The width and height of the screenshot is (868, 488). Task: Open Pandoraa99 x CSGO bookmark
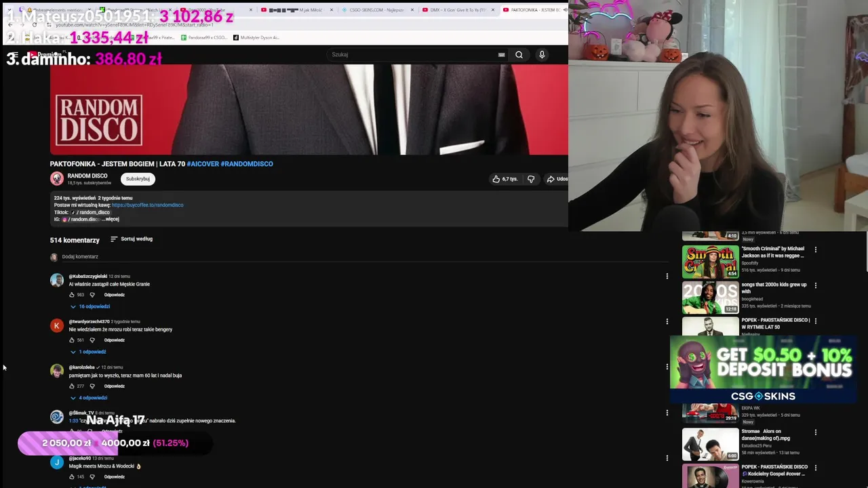coord(204,37)
